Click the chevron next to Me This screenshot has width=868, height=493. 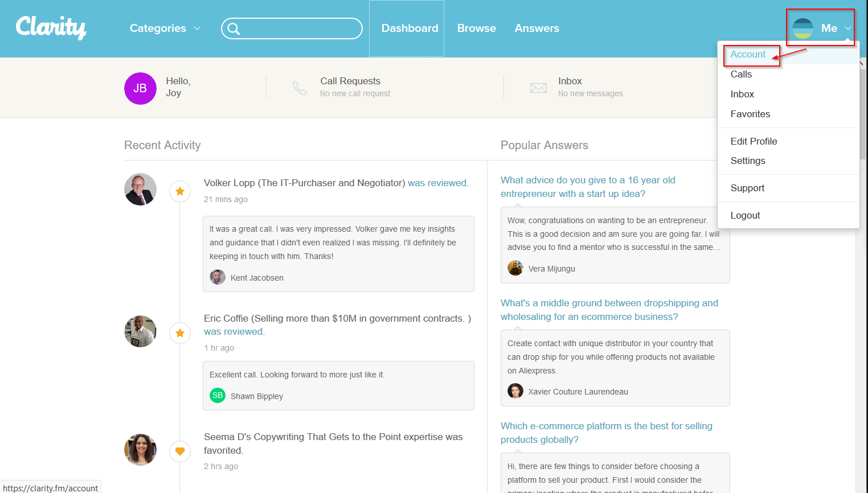848,28
